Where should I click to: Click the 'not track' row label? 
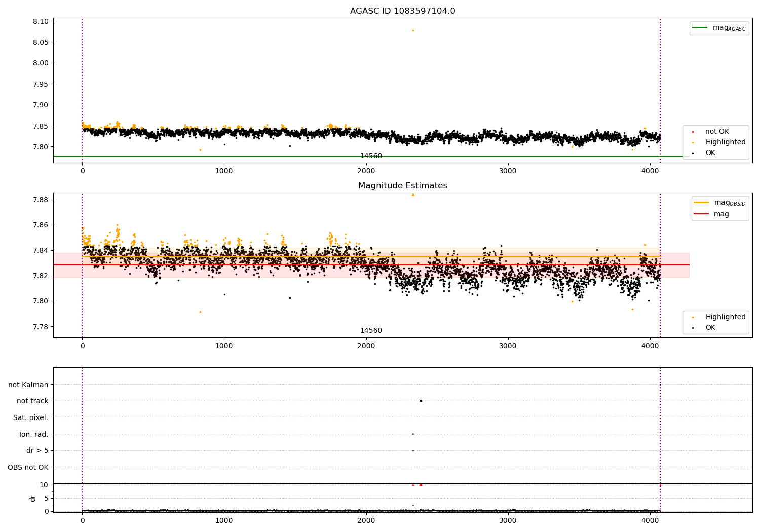tap(32, 401)
